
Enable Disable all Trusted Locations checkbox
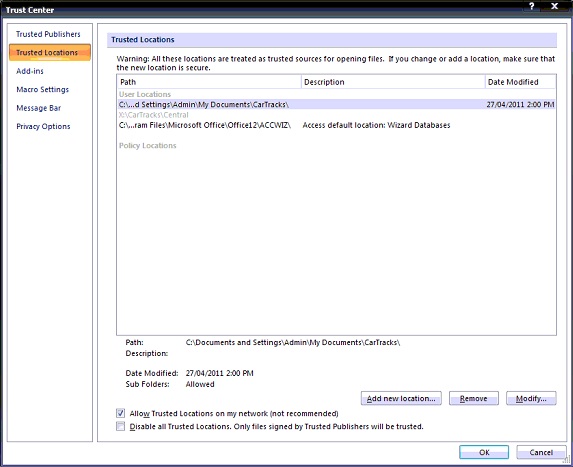(120, 426)
